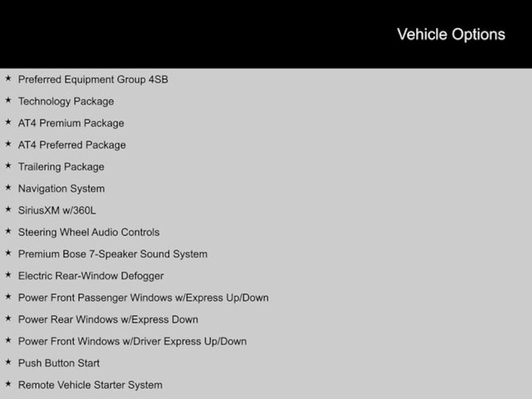Click Power Front Passenger Windows w/Express Up/Down
The width and height of the screenshot is (532, 399).
143,298
